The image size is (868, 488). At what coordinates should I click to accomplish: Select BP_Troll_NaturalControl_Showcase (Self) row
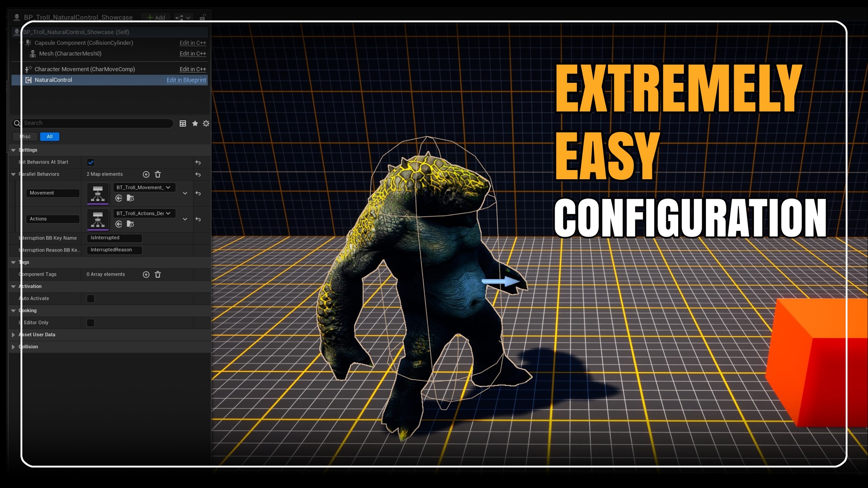pyautogui.click(x=110, y=32)
